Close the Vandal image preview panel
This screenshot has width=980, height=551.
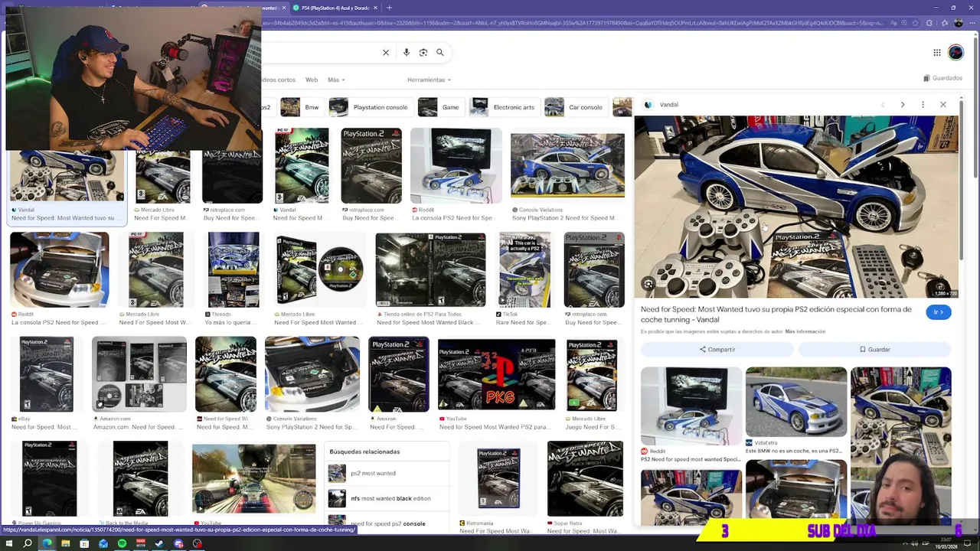943,105
